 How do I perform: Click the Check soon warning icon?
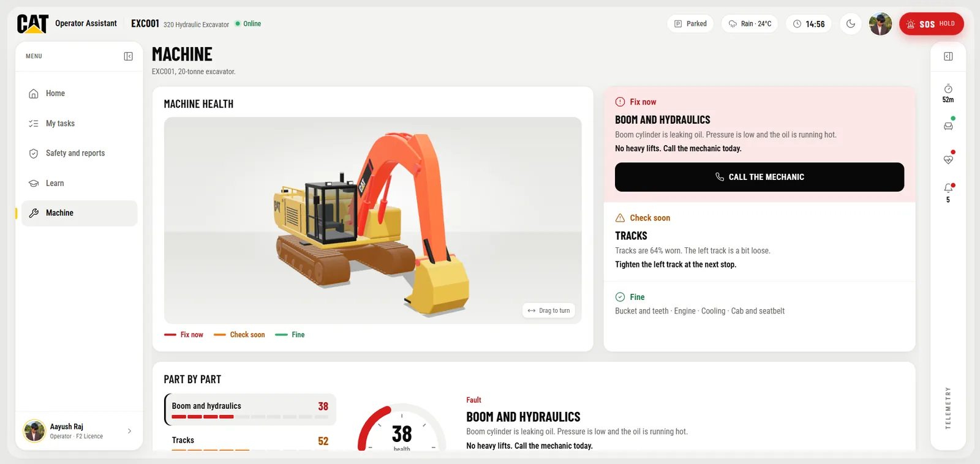click(620, 218)
